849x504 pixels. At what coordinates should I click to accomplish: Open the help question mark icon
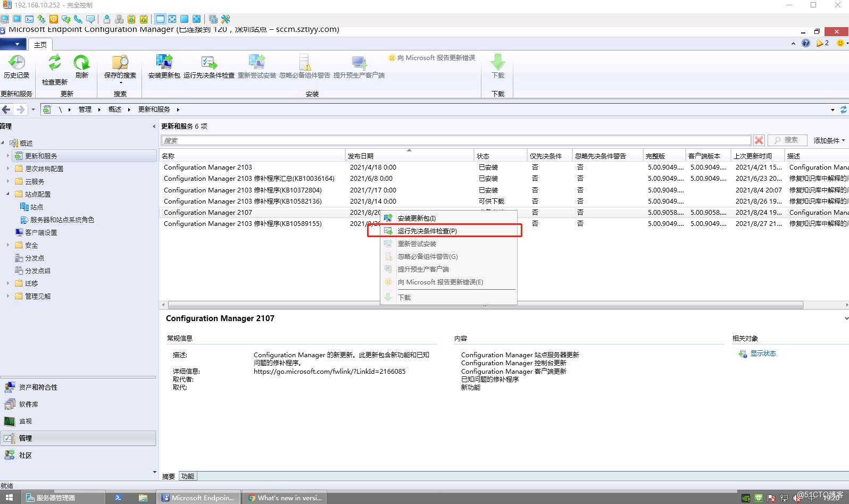pyautogui.click(x=806, y=43)
